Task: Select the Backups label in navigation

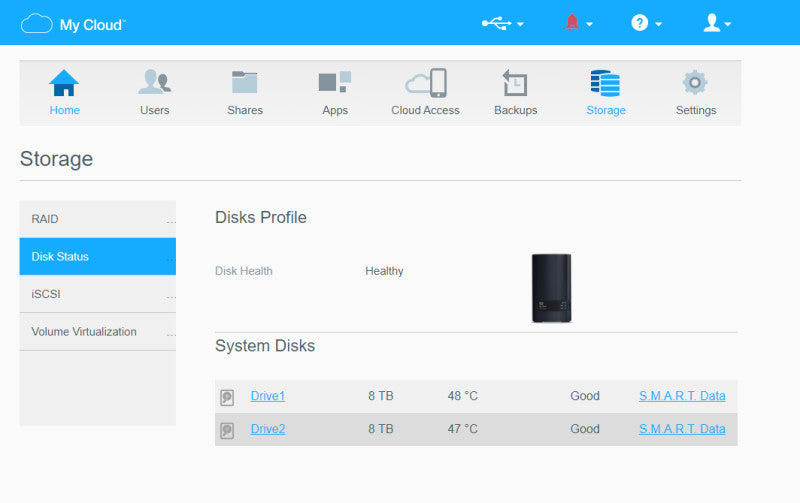Action: tap(515, 110)
